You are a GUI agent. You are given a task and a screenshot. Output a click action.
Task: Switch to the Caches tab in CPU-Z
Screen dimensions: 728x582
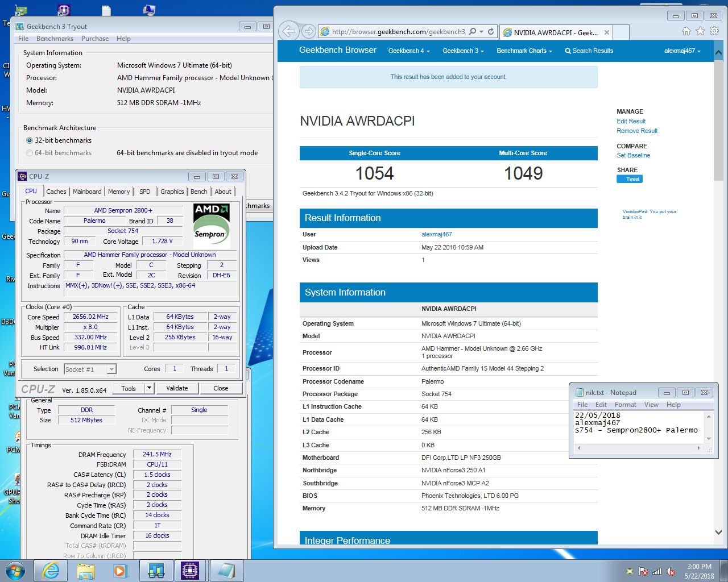56,192
